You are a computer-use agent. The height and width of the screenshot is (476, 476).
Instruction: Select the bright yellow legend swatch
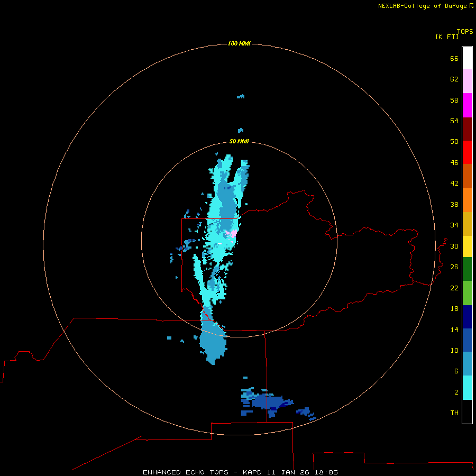pos(467,246)
